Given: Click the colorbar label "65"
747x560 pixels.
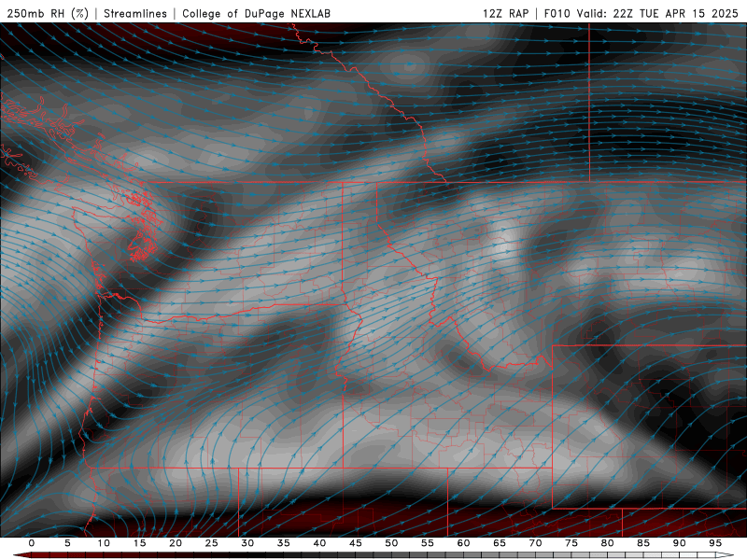Looking at the screenshot, I should tap(500, 543).
